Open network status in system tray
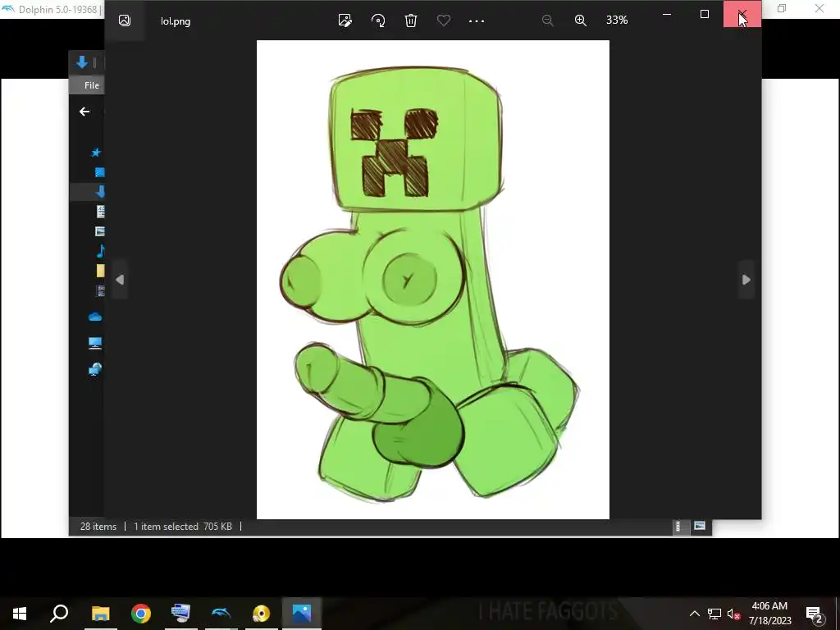The height and width of the screenshot is (630, 840). pos(714,614)
